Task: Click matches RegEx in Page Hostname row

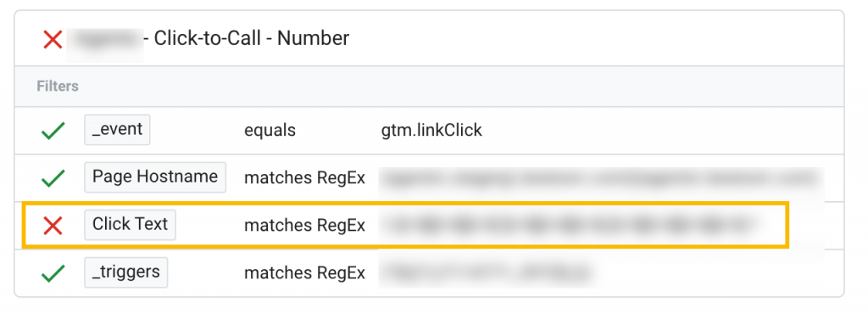Action: [305, 178]
